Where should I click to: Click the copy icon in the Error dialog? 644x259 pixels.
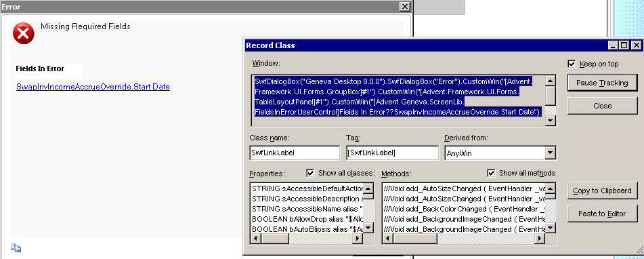click(x=16, y=247)
